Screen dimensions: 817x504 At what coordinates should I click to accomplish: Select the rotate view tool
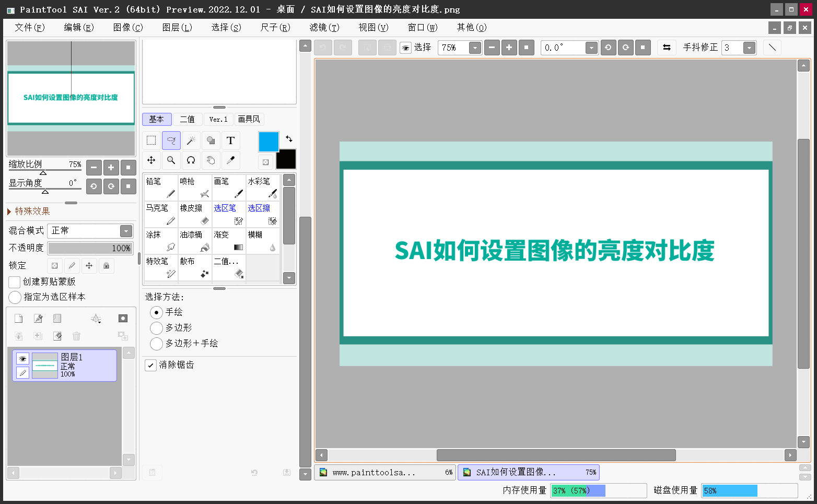191,160
